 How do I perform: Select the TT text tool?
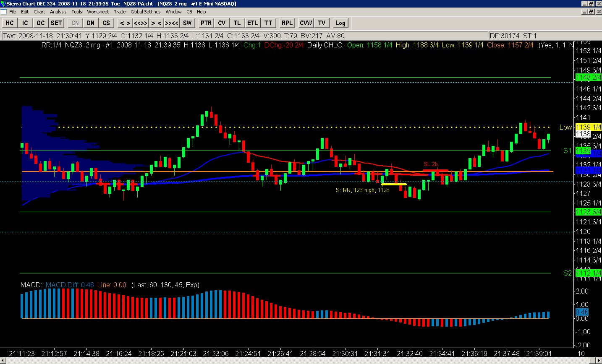(x=268, y=23)
